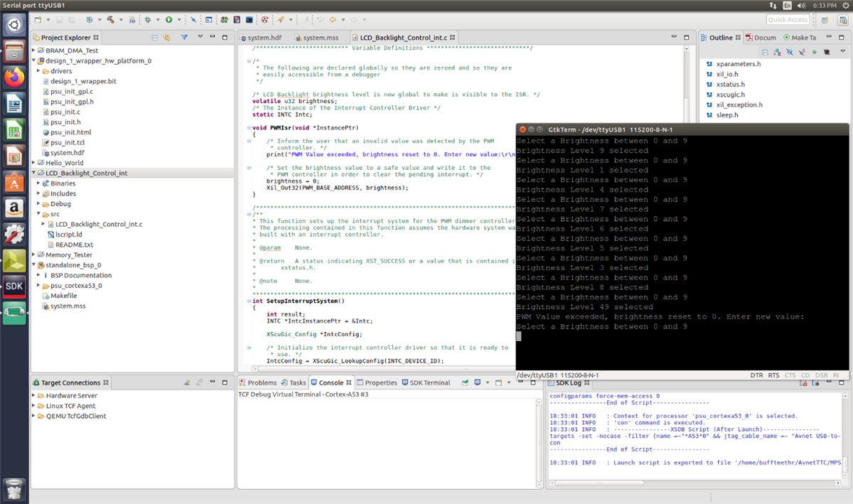Click the SDK icon in the dock
853x504 pixels.
pos(14,286)
